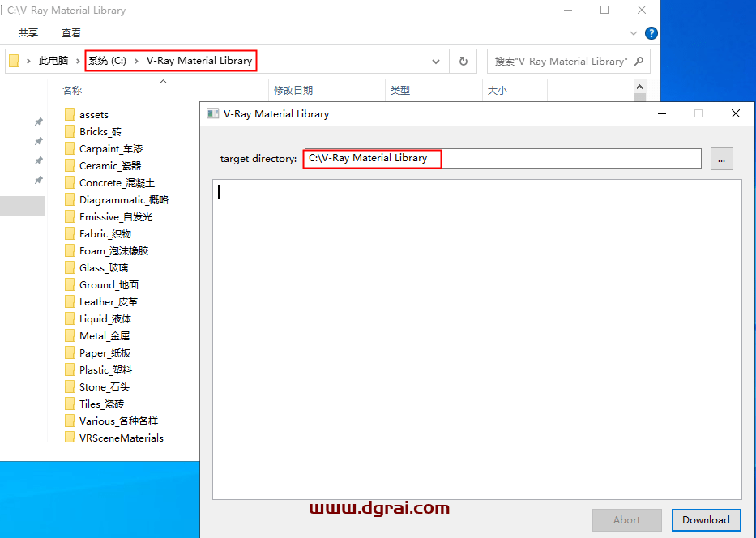Select the Various_各种各样 folder icon
The height and width of the screenshot is (538, 756).
pyautogui.click(x=70, y=421)
